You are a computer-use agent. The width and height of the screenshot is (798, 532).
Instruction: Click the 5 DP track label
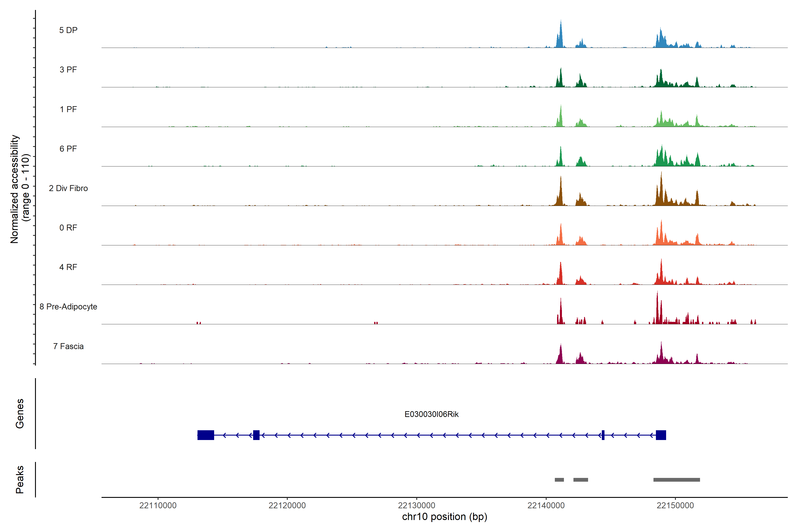[x=68, y=30]
